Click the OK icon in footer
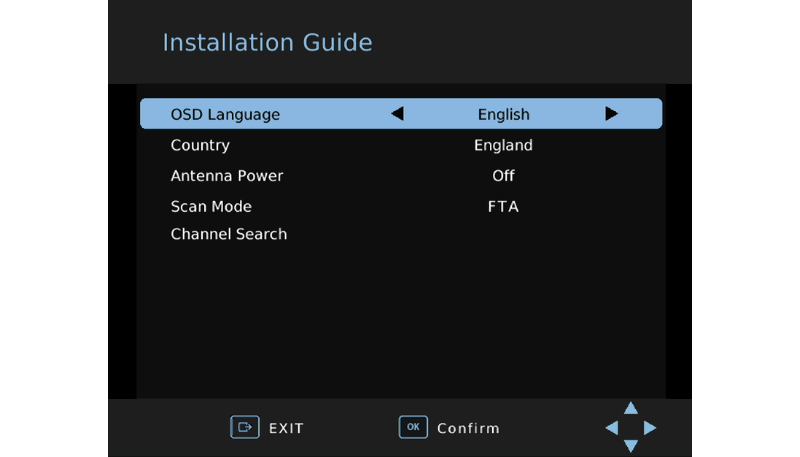This screenshot has width=800, height=457. coord(412,427)
